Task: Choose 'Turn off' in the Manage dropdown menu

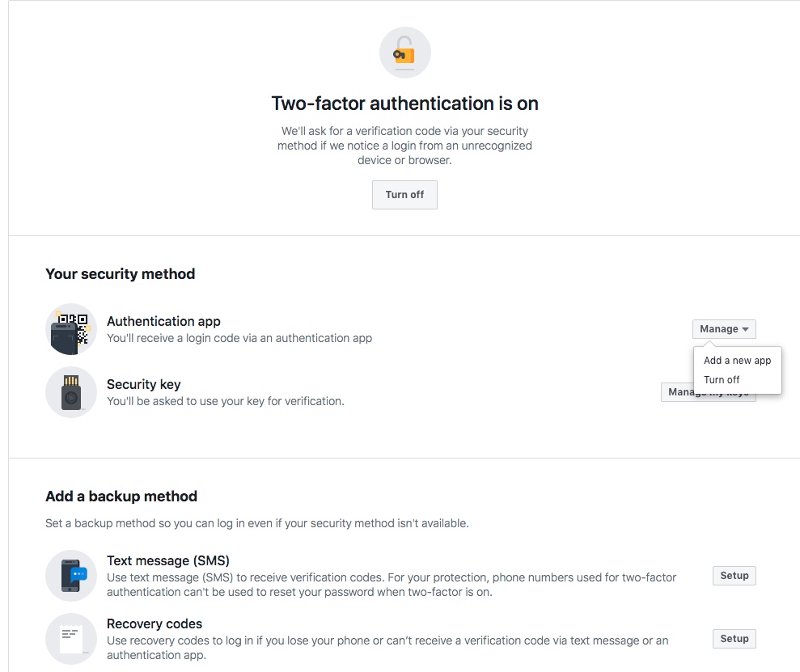Action: [x=722, y=380]
